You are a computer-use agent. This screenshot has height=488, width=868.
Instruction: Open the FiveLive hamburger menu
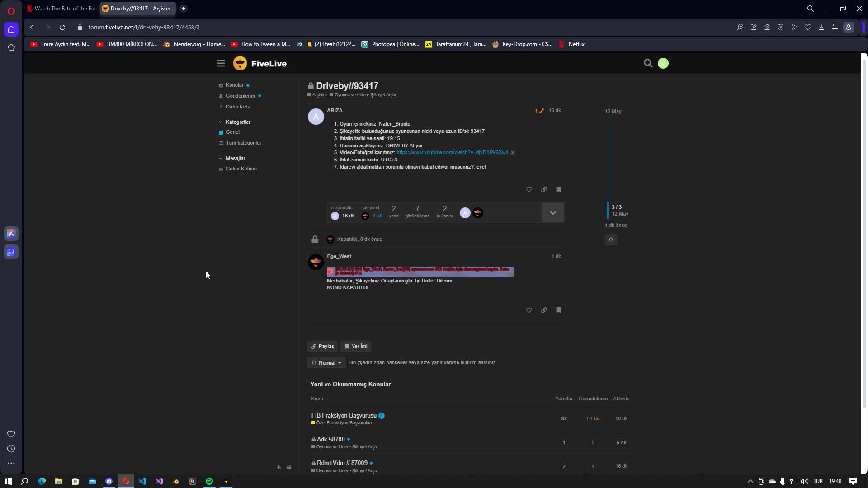[x=221, y=63]
